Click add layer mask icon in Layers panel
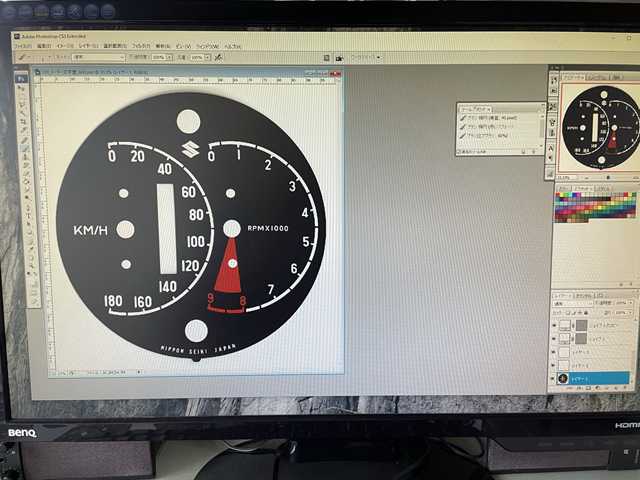 (588, 388)
